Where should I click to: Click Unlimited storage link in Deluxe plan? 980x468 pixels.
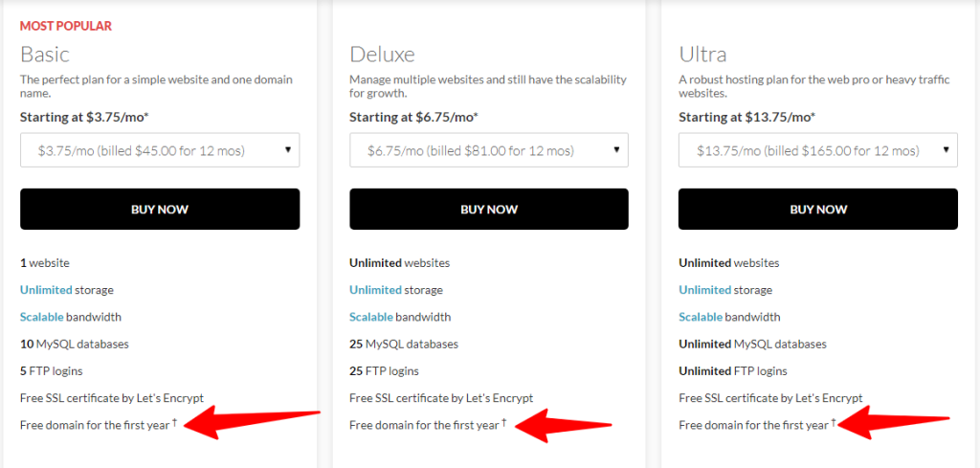pos(375,290)
